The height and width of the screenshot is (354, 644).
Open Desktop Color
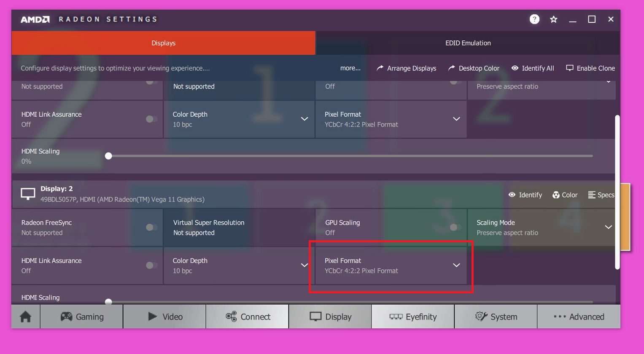click(x=474, y=68)
